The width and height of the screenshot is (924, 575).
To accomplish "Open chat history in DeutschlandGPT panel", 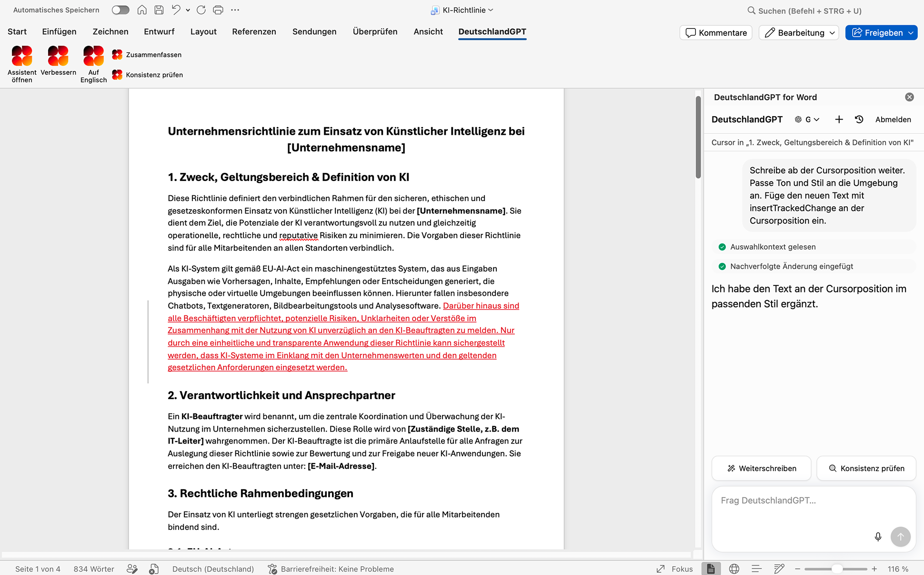I will (x=859, y=120).
